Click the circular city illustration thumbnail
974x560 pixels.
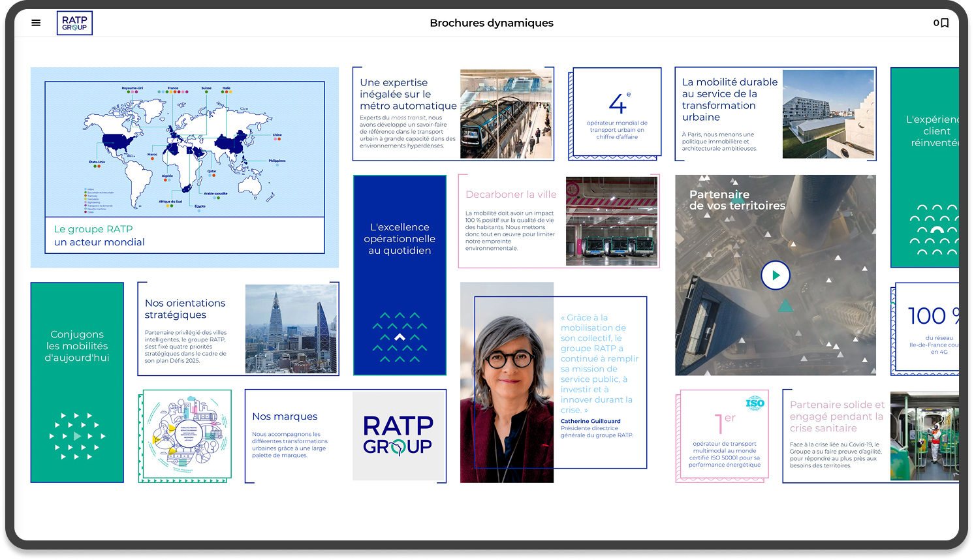pyautogui.click(x=185, y=435)
